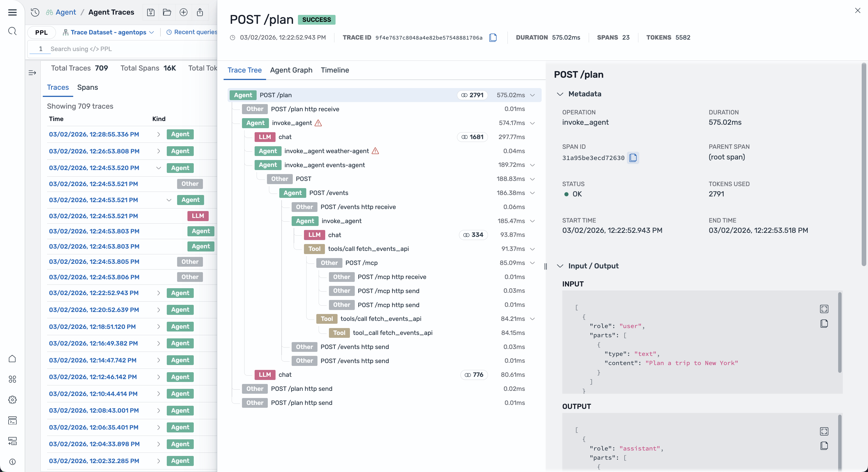Open the search icon in left sidebar
The height and width of the screenshot is (472, 868).
coord(12,31)
